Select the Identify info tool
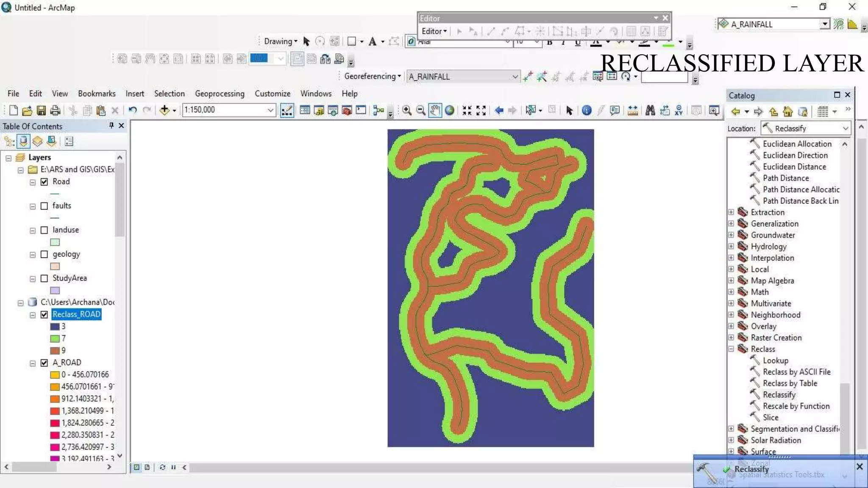This screenshot has height=488, width=868. [587, 111]
